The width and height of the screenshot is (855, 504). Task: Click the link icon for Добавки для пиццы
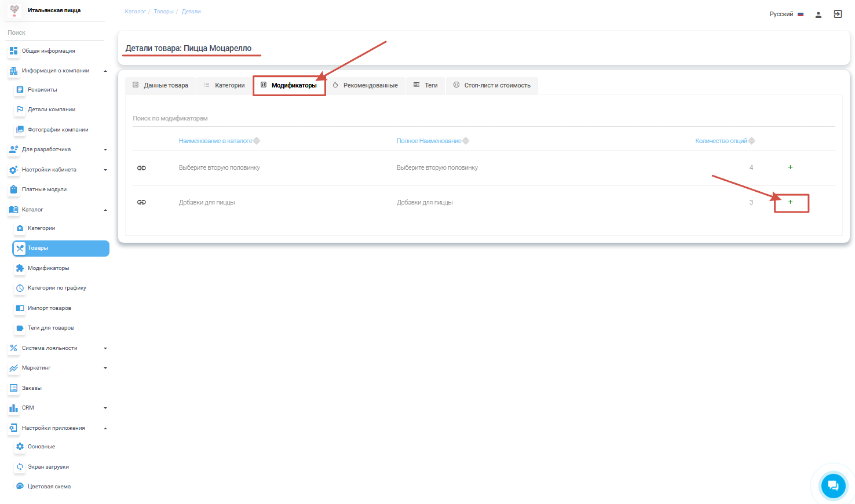(x=141, y=202)
